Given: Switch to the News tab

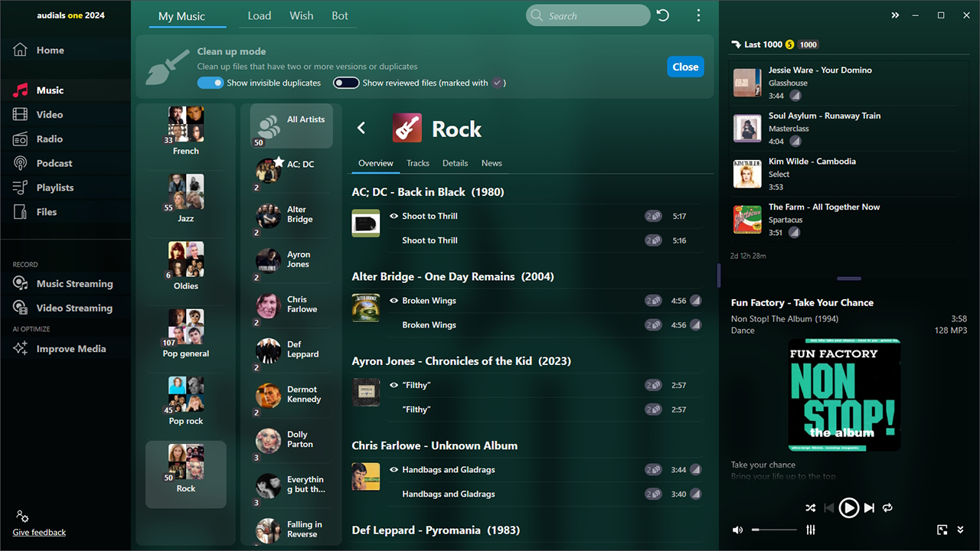Looking at the screenshot, I should [492, 163].
